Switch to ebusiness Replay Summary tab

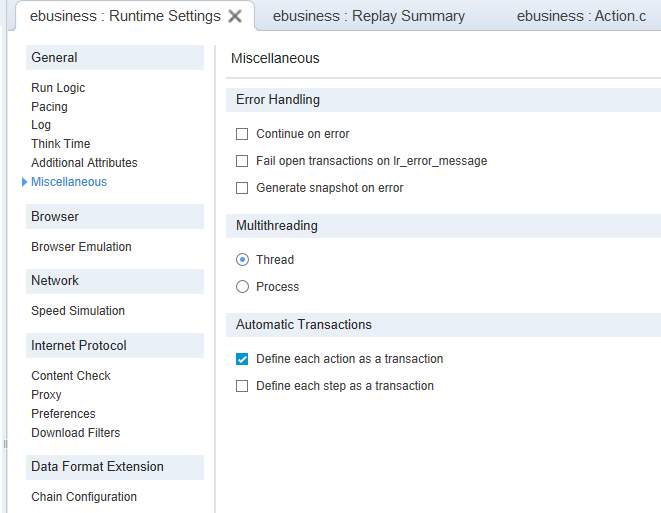pyautogui.click(x=369, y=16)
